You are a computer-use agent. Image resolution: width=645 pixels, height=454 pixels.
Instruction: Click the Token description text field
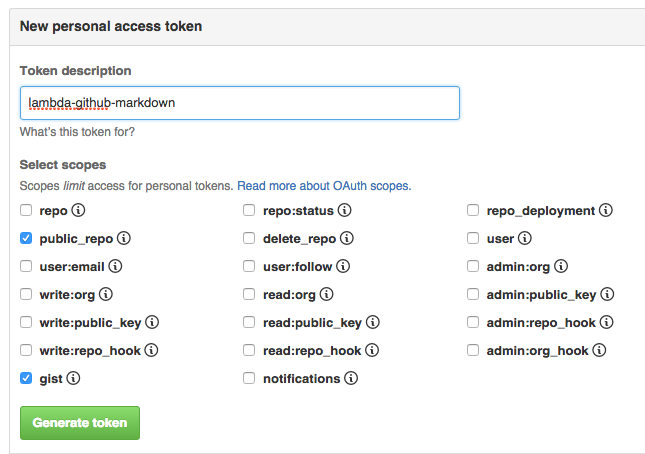coord(239,103)
